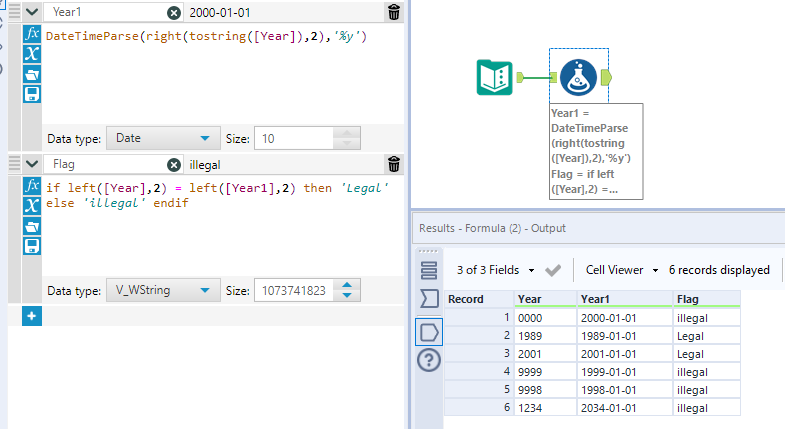Select the Year cell showing 2001

(546, 354)
